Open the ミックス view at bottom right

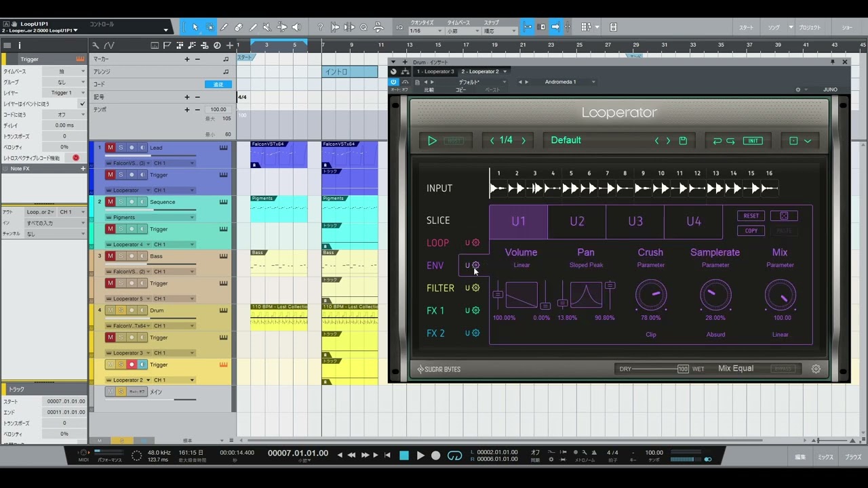pos(825,457)
